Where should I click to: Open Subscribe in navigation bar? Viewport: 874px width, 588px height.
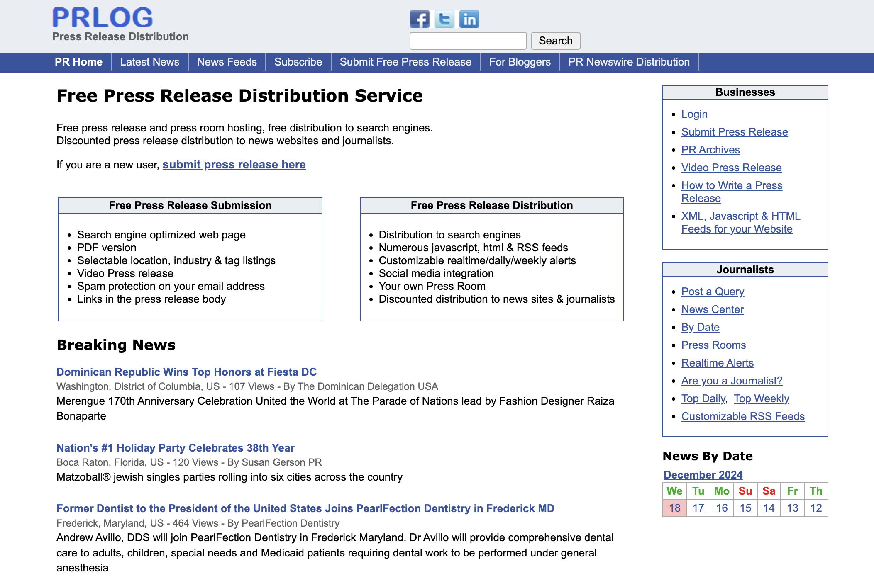coord(298,62)
